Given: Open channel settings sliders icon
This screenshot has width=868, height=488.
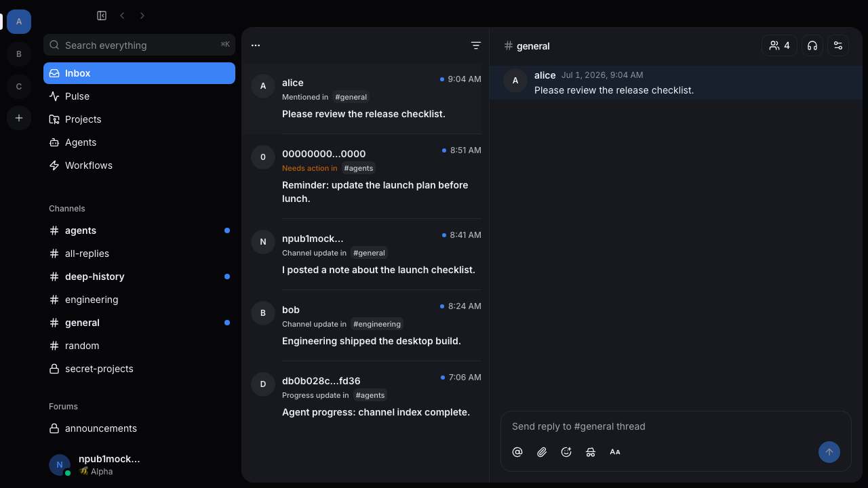Looking at the screenshot, I should coord(838,45).
